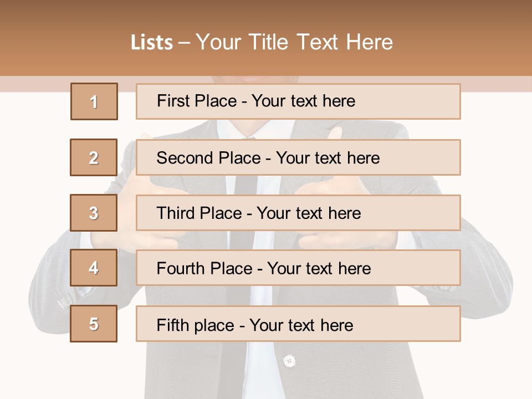
Task: Click the number 5 box
Action: click(94, 324)
